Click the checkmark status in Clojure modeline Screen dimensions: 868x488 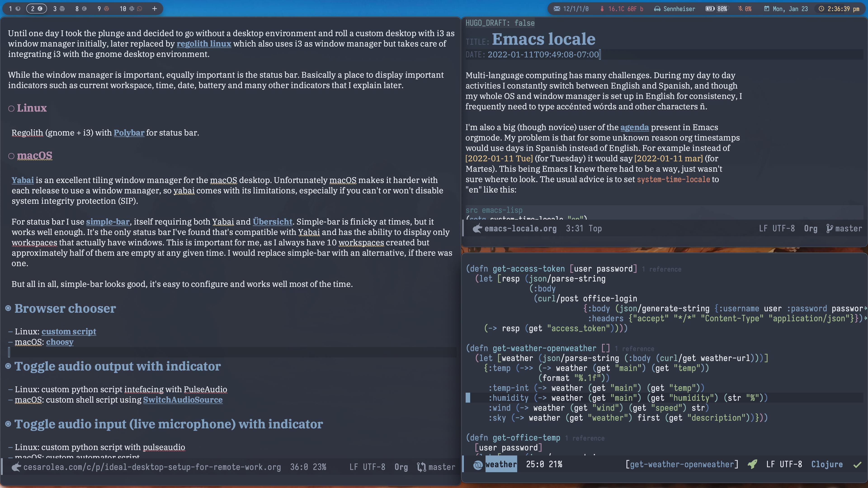pyautogui.click(x=857, y=465)
